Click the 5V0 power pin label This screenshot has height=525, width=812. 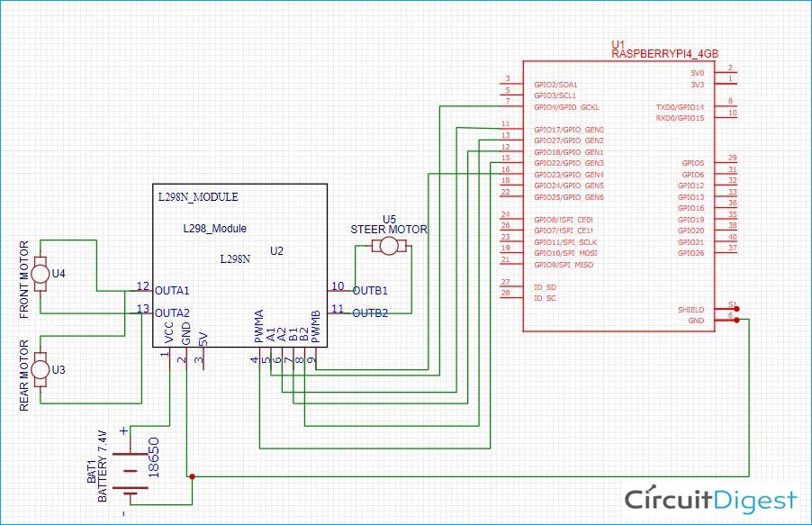(697, 73)
